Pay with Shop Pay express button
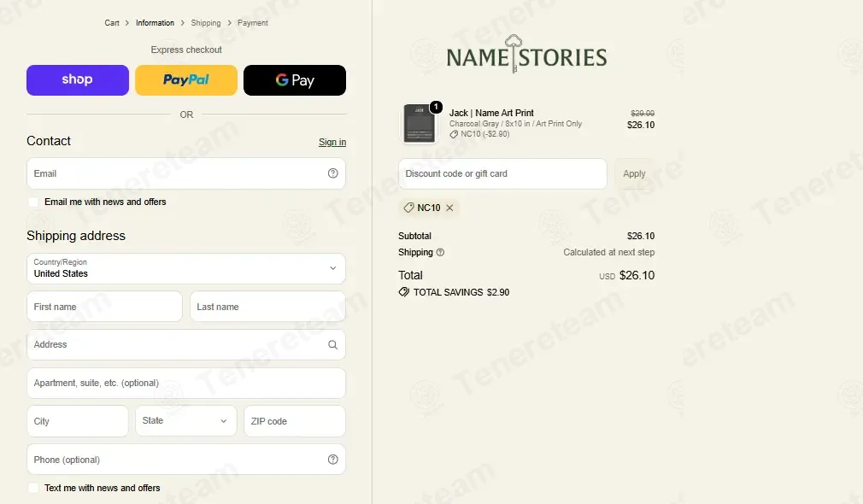Image resolution: width=863 pixels, height=504 pixels. pyautogui.click(x=78, y=80)
